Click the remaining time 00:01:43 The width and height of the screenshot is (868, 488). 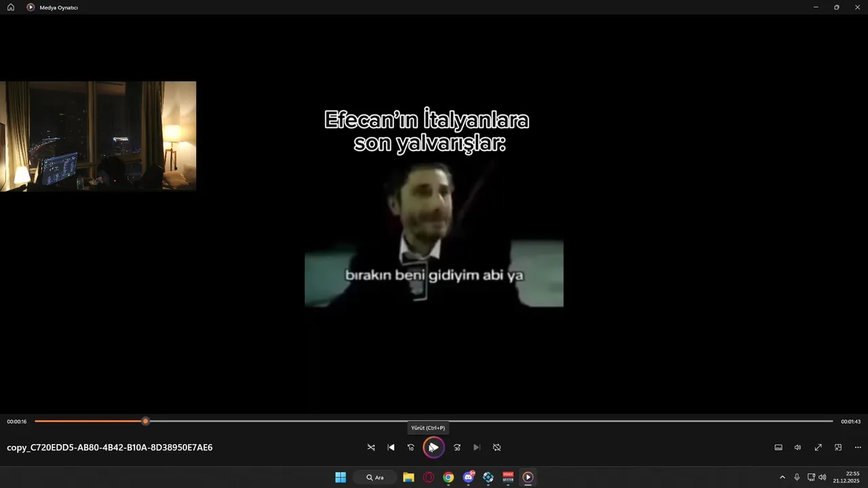(850, 422)
